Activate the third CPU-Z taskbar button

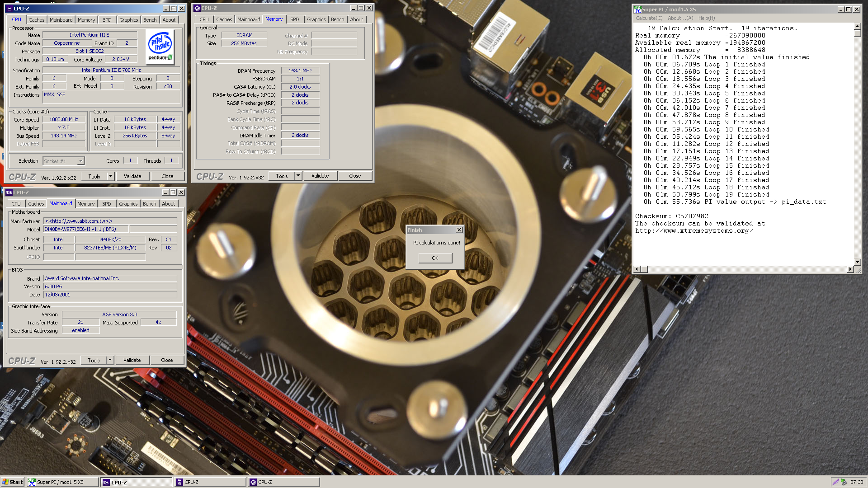click(x=284, y=482)
